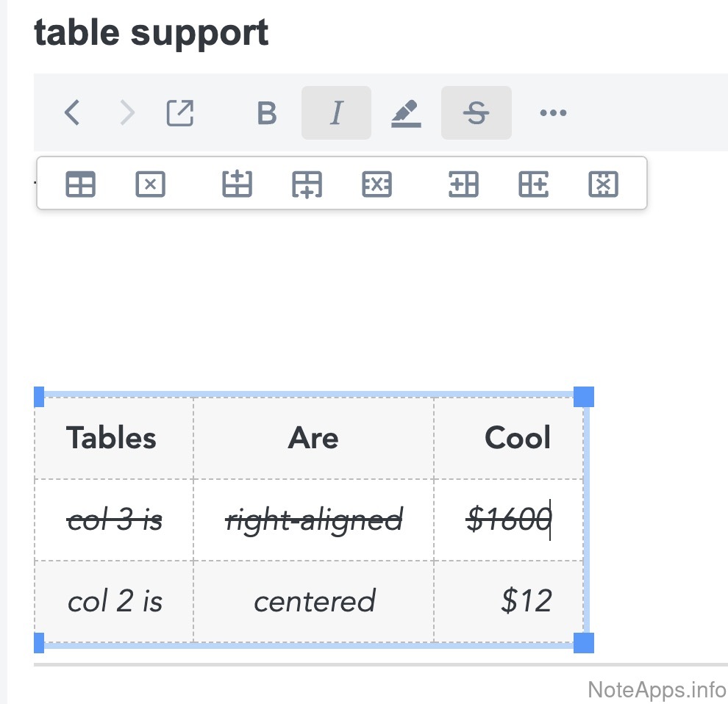Viewport: 728px width, 704px height.
Task: Insert row above icon
Action: pyautogui.click(x=237, y=184)
